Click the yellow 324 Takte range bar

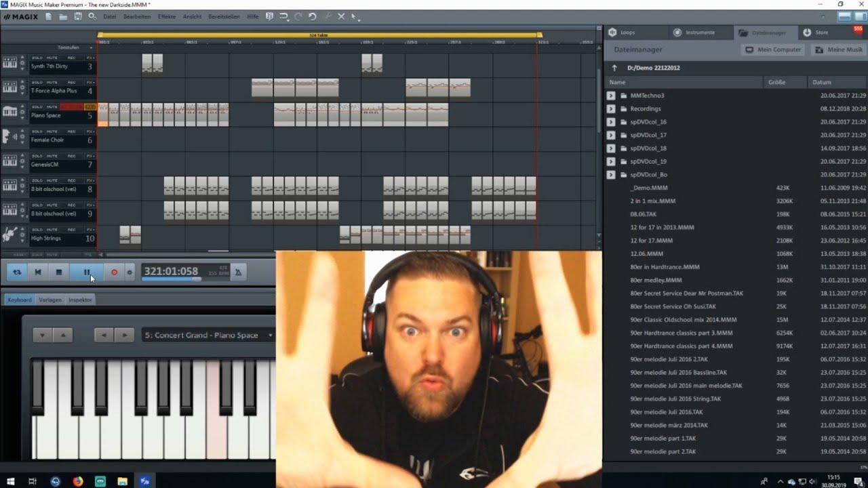click(319, 35)
